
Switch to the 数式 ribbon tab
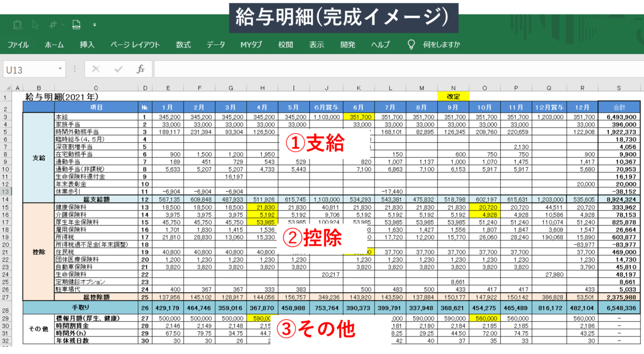[x=183, y=45]
